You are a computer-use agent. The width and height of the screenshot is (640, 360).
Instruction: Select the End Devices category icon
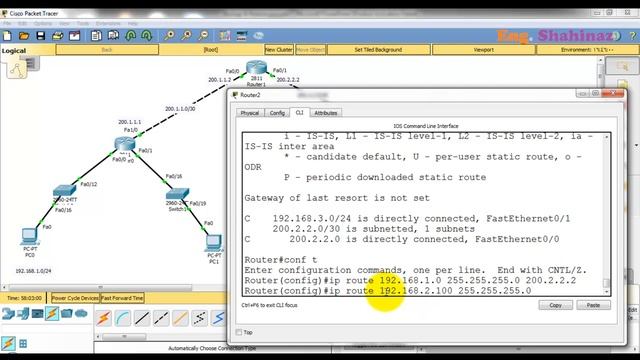tap(23, 313)
